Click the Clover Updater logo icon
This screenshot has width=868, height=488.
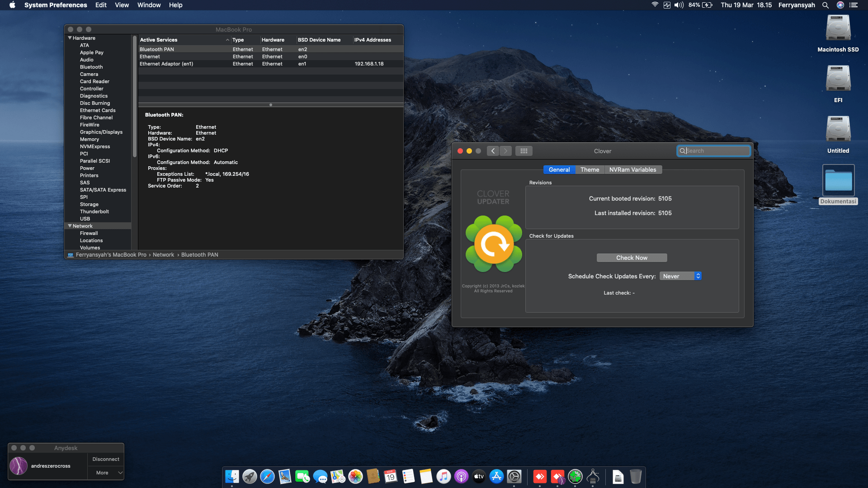[x=494, y=244]
